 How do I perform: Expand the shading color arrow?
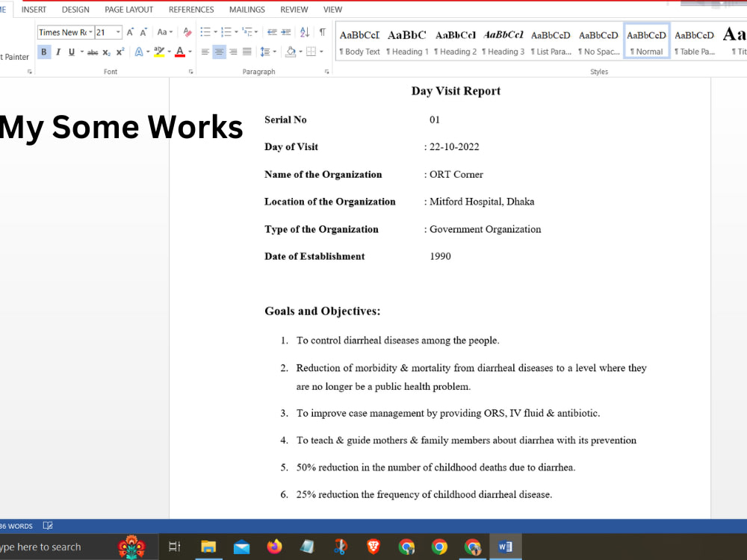pyautogui.click(x=300, y=52)
